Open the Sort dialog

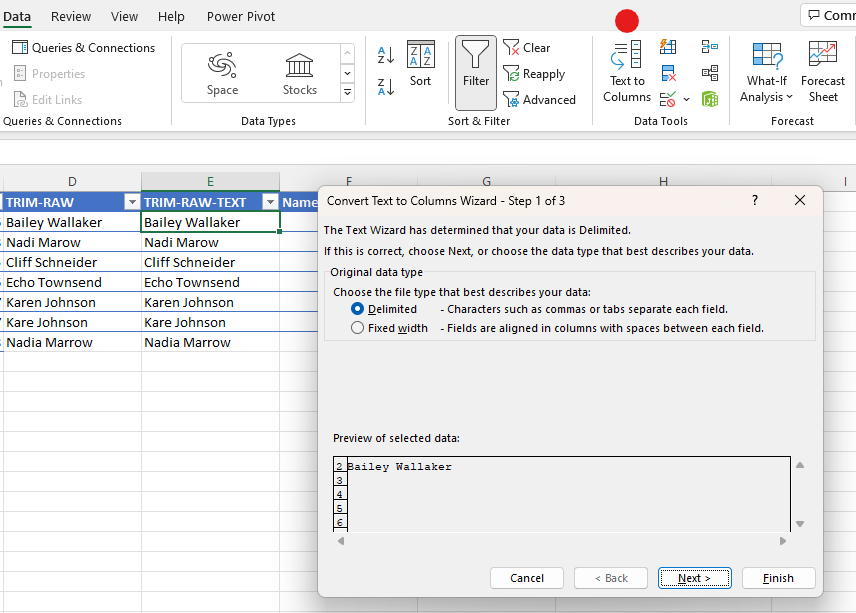point(420,63)
